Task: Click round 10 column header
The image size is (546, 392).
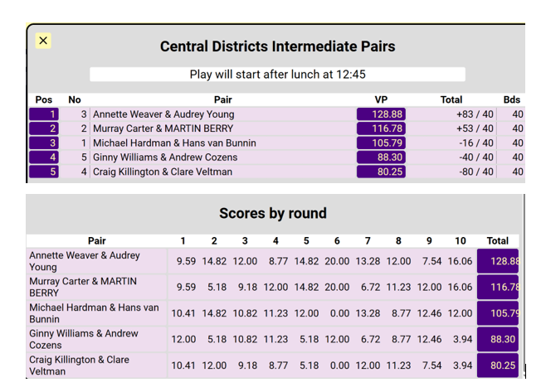Action: coord(461,241)
